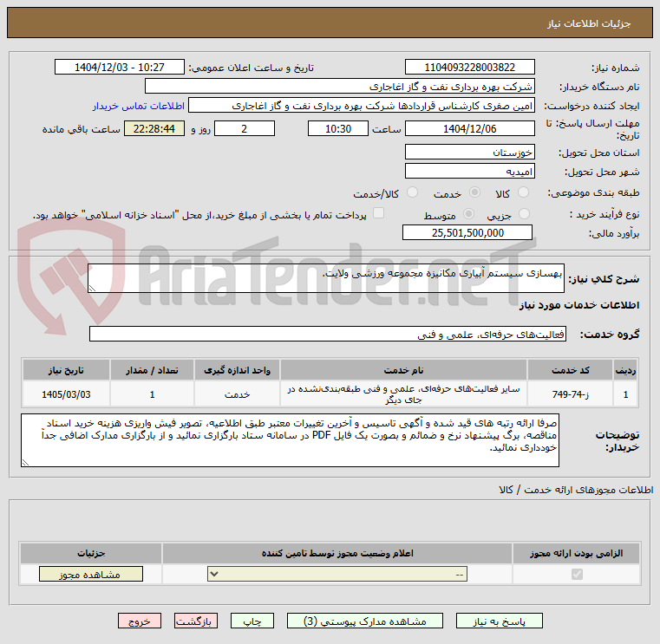Click the buyer organization name field
660x644 pixels.
tap(340, 87)
